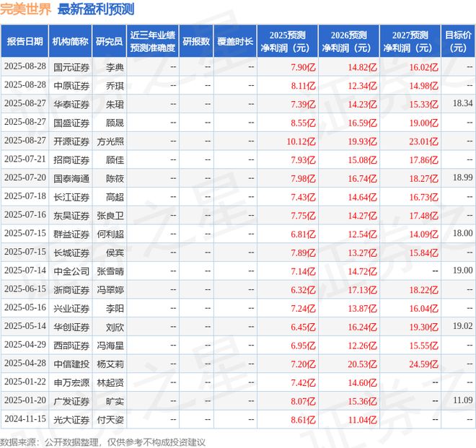Click the 2025预测净利润 column header

coord(288,41)
